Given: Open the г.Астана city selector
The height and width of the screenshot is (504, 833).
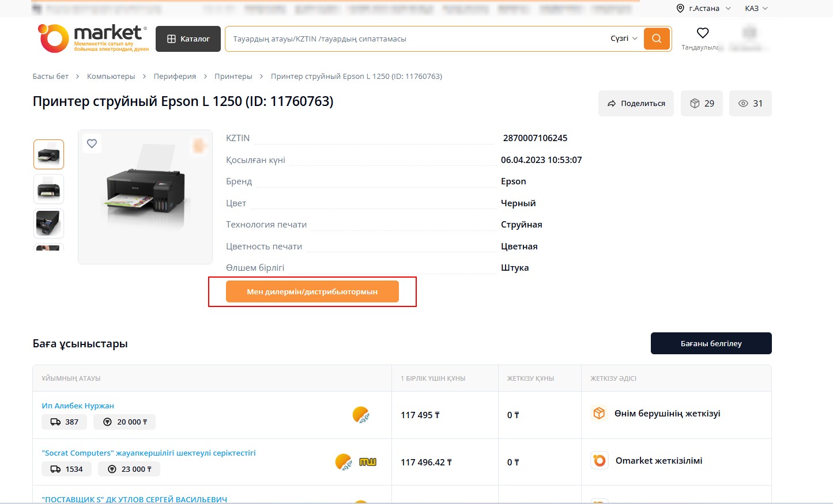Looking at the screenshot, I should click(704, 9).
